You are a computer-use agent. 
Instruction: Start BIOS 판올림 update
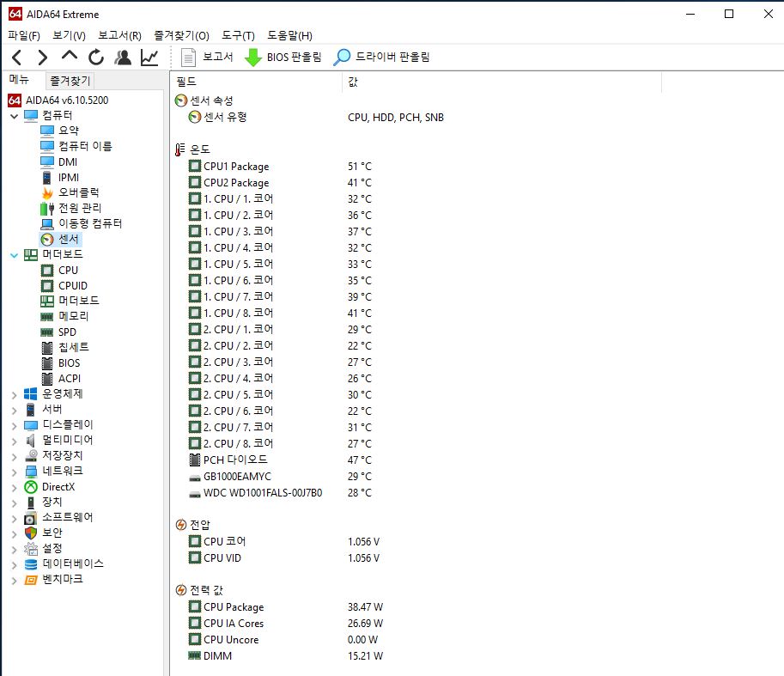point(283,57)
